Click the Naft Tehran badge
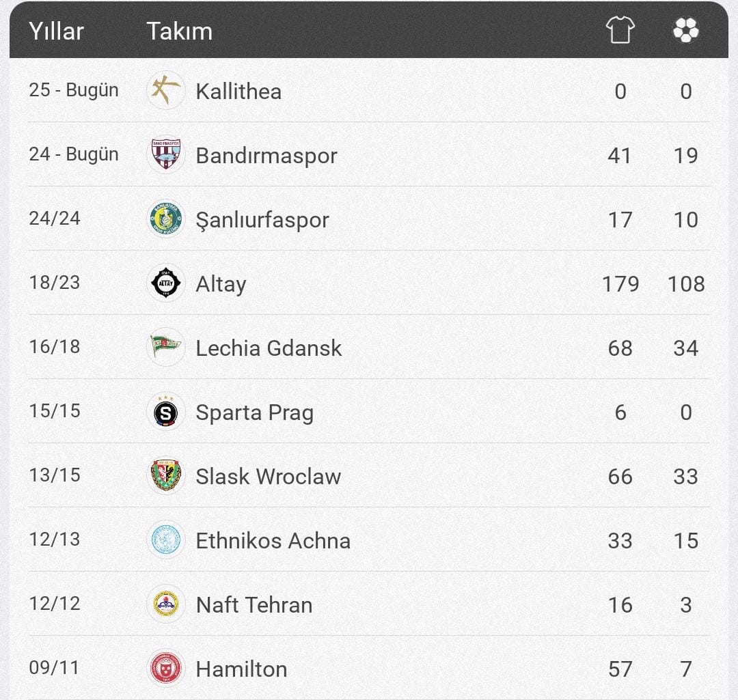The image size is (738, 700). pyautogui.click(x=165, y=604)
